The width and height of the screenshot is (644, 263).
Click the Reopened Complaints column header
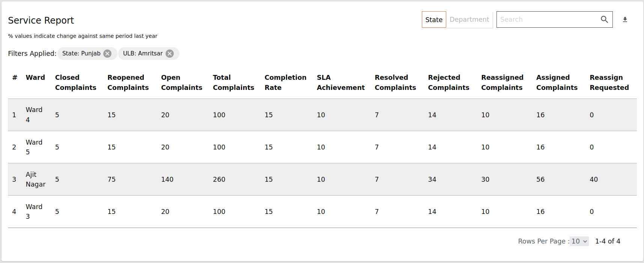(x=128, y=82)
